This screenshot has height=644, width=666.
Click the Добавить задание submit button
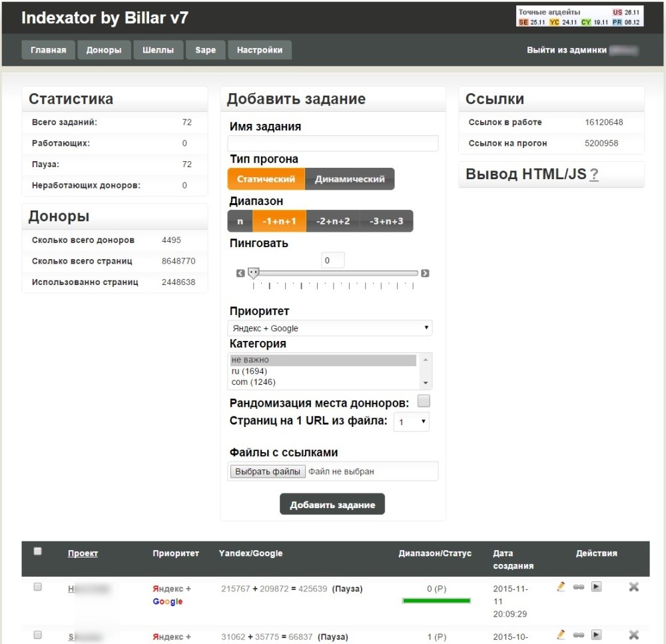coord(332,505)
